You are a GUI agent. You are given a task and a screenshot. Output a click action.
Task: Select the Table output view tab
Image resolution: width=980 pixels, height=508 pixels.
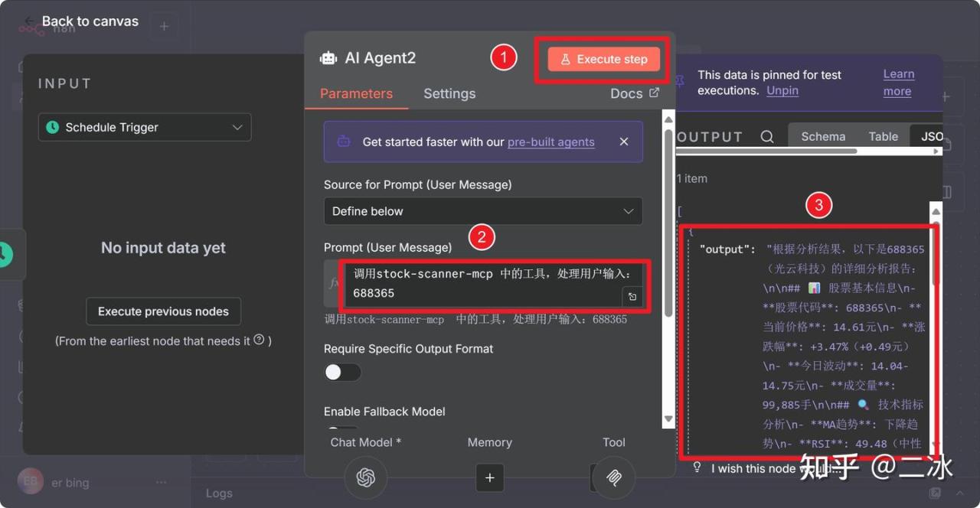point(883,137)
